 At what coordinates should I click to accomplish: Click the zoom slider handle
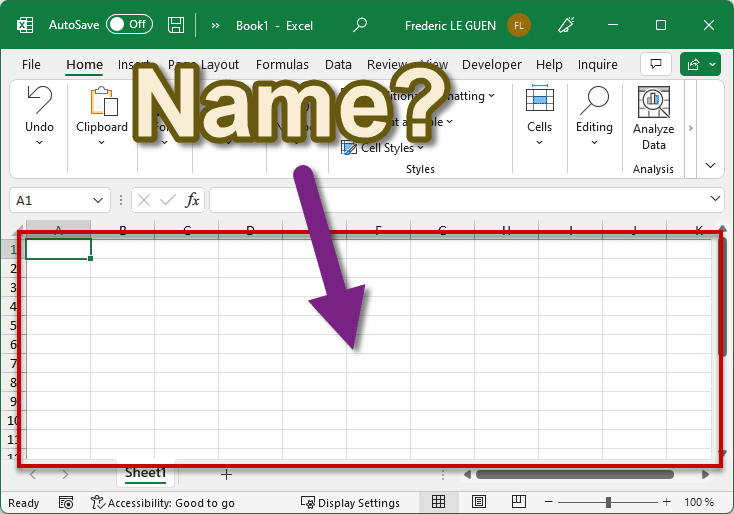[608, 502]
